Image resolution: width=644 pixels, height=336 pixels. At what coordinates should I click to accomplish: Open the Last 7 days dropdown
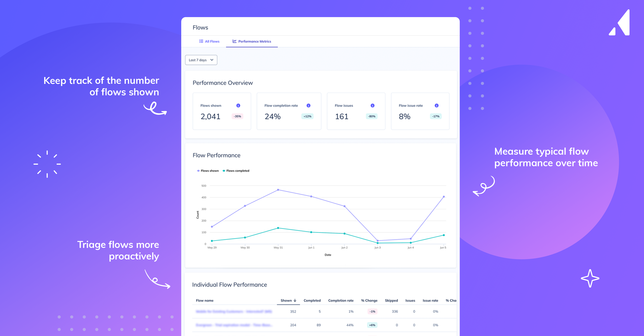[x=201, y=60]
